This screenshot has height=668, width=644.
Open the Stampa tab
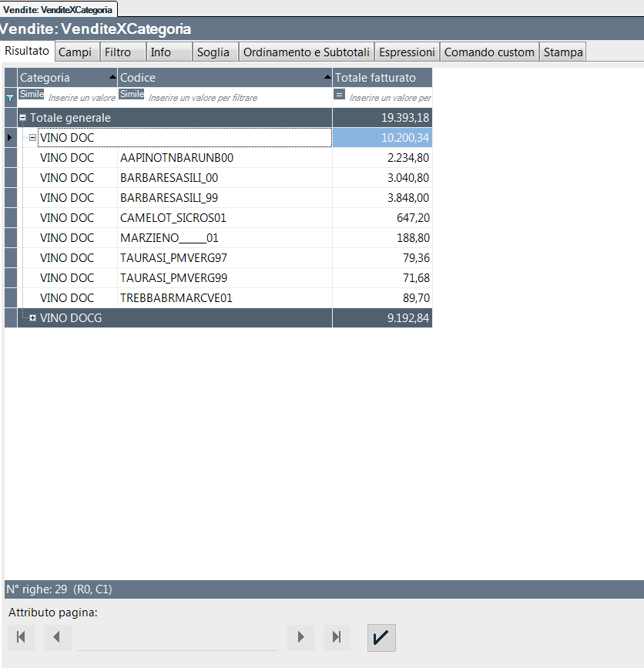(x=563, y=52)
